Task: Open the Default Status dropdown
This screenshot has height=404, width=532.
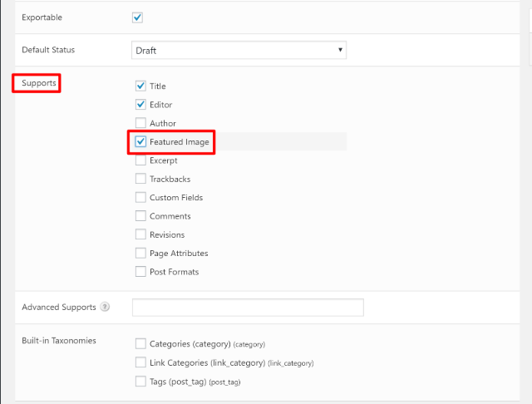Action: click(239, 50)
